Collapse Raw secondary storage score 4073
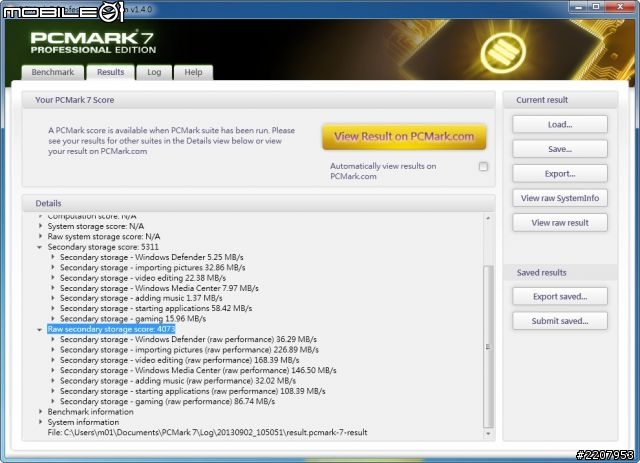The image size is (640, 463). [x=40, y=329]
